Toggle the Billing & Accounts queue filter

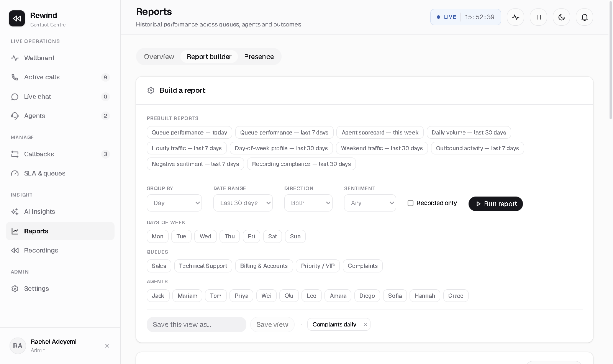pyautogui.click(x=264, y=266)
